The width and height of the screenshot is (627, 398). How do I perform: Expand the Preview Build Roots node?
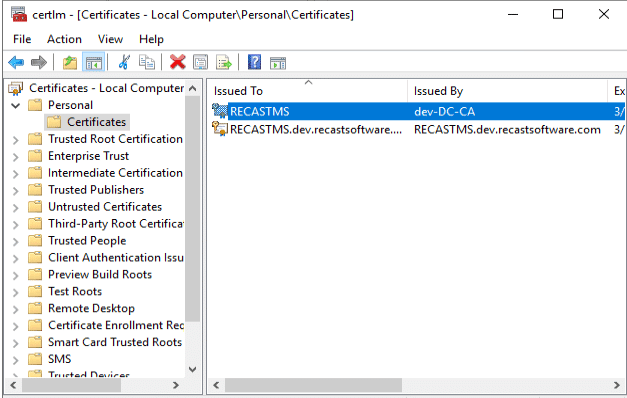pos(16,275)
